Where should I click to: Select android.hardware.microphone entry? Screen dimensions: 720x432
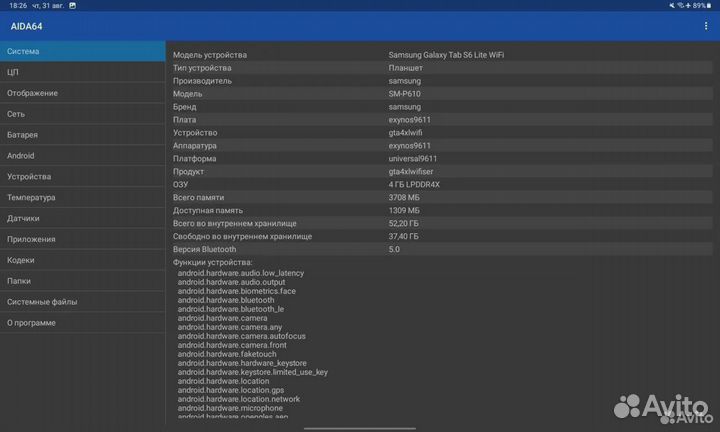point(230,408)
